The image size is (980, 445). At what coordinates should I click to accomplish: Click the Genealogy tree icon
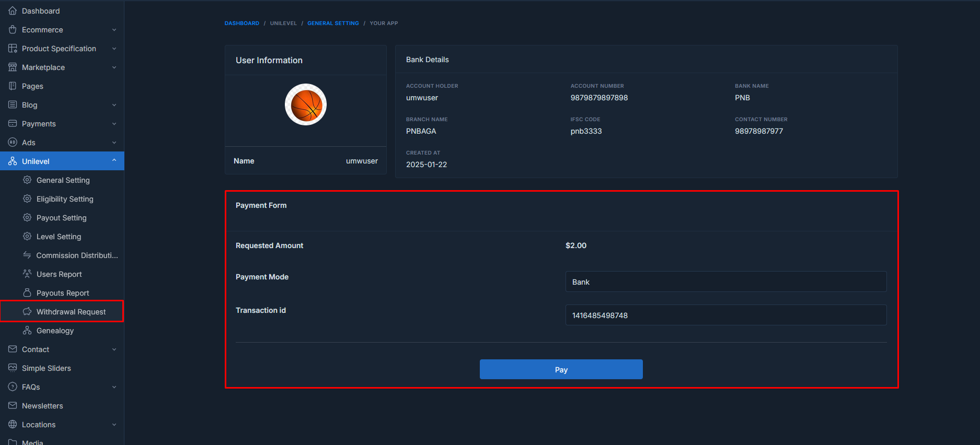(x=27, y=331)
